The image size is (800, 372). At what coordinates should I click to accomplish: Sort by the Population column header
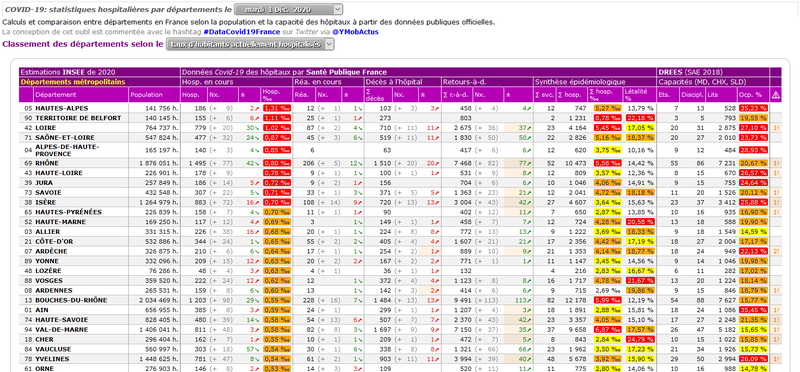146,94
